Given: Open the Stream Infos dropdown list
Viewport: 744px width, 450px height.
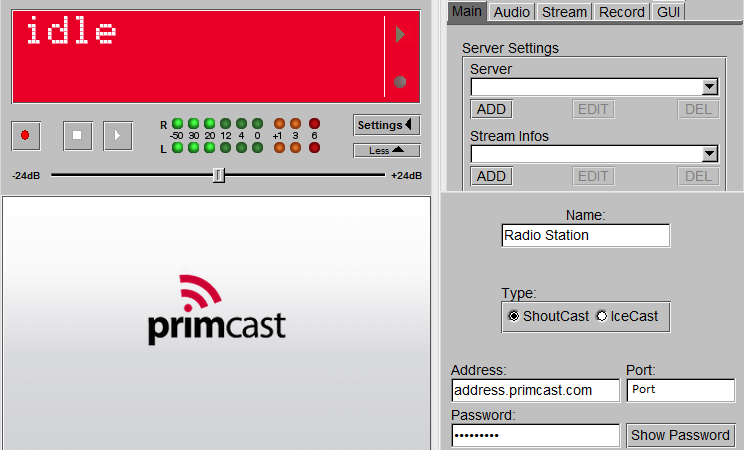Looking at the screenshot, I should tap(709, 154).
